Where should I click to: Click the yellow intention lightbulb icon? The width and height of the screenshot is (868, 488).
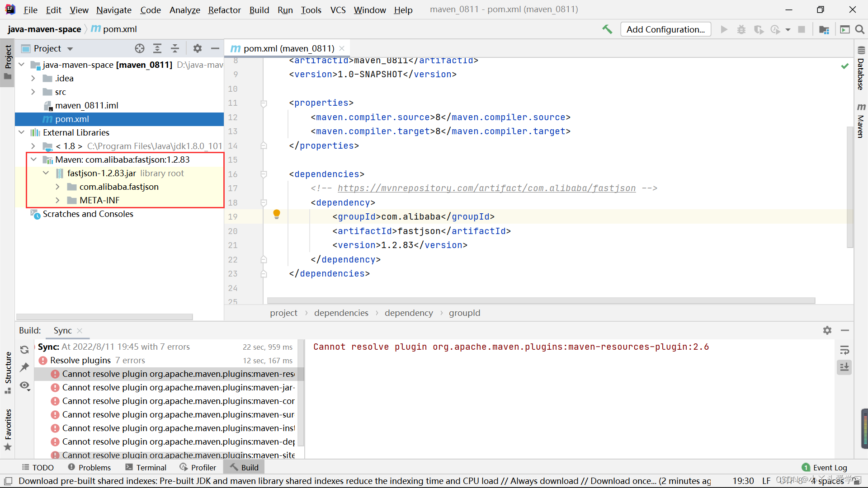(277, 215)
